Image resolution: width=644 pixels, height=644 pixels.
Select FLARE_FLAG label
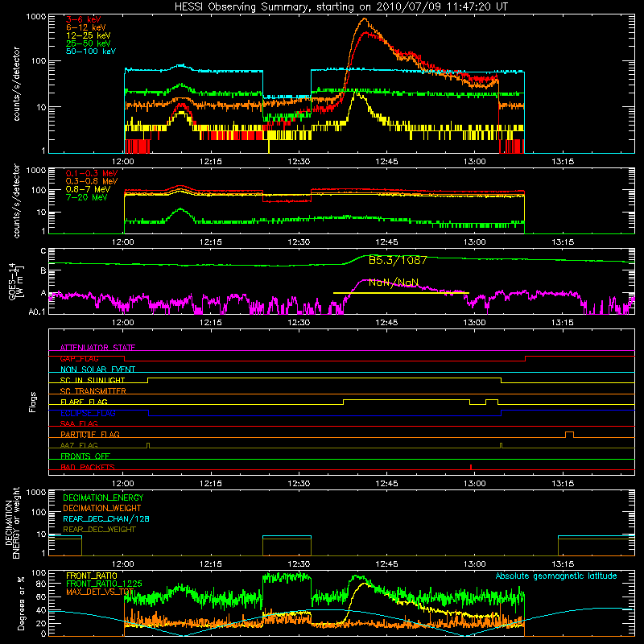point(84,402)
